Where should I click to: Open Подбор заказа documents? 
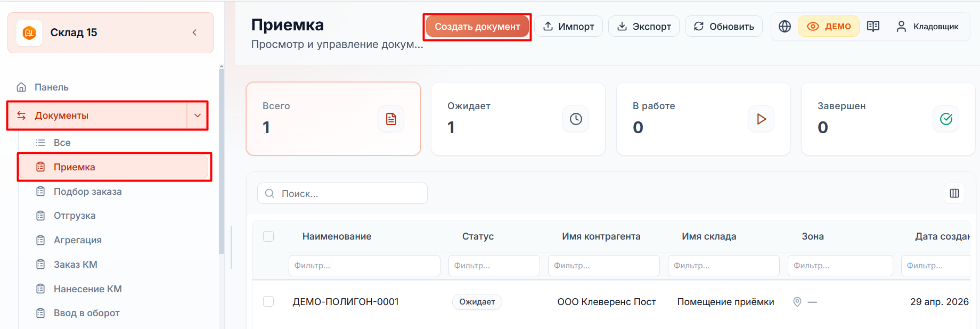click(x=88, y=192)
